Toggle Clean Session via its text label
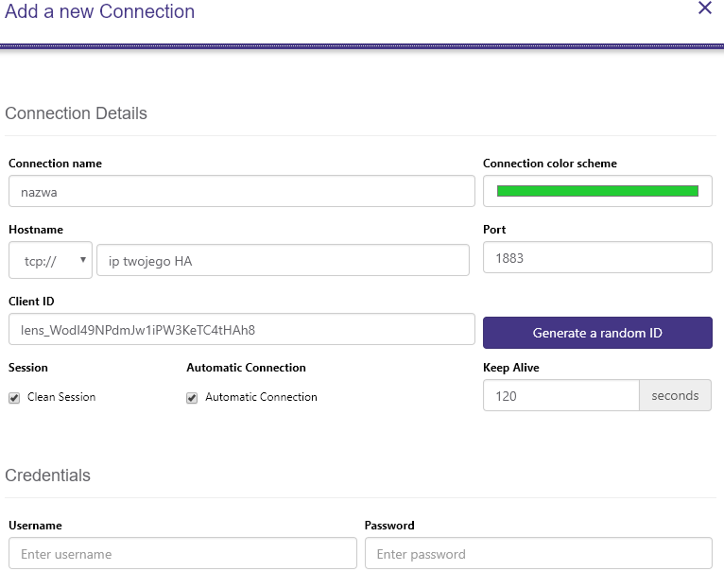The image size is (724, 588). point(61,397)
